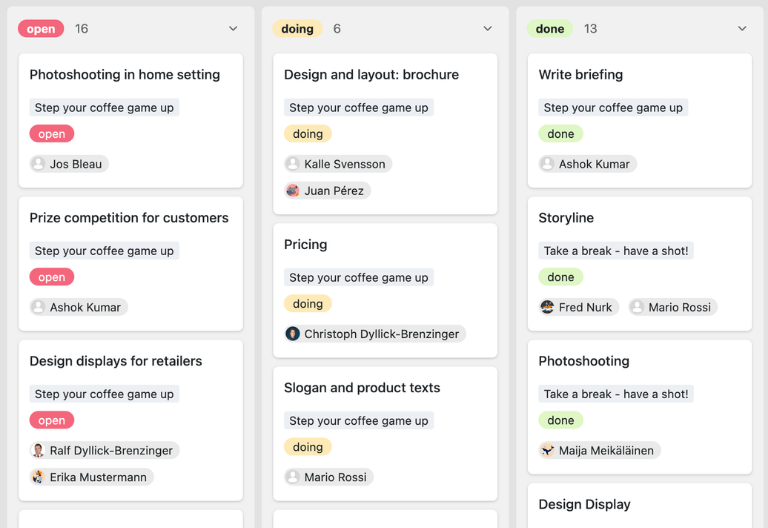Click the doing tag on the Pricing card

[x=308, y=304]
